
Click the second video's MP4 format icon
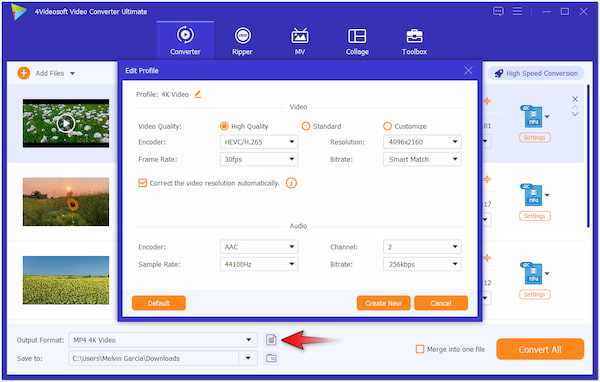tap(532, 194)
